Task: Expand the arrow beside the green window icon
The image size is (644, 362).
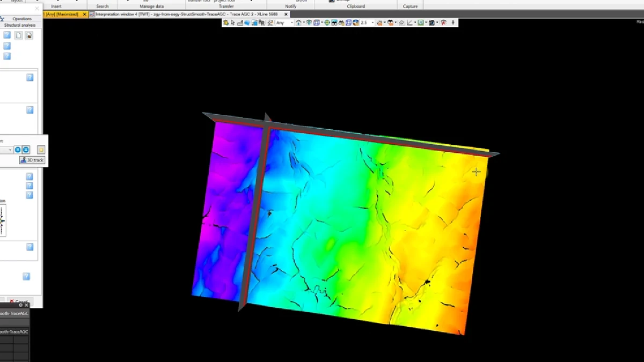Action: click(x=426, y=23)
